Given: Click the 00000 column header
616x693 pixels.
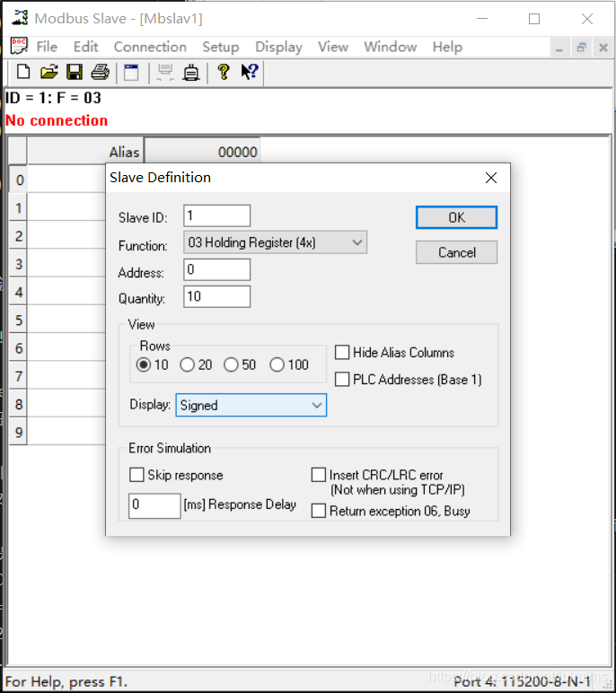Looking at the screenshot, I should click(203, 152).
